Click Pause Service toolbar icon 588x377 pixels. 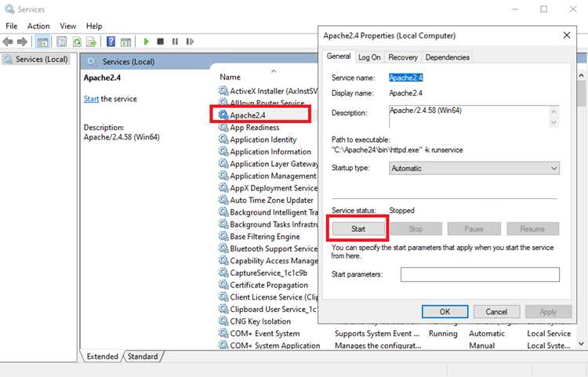[175, 42]
